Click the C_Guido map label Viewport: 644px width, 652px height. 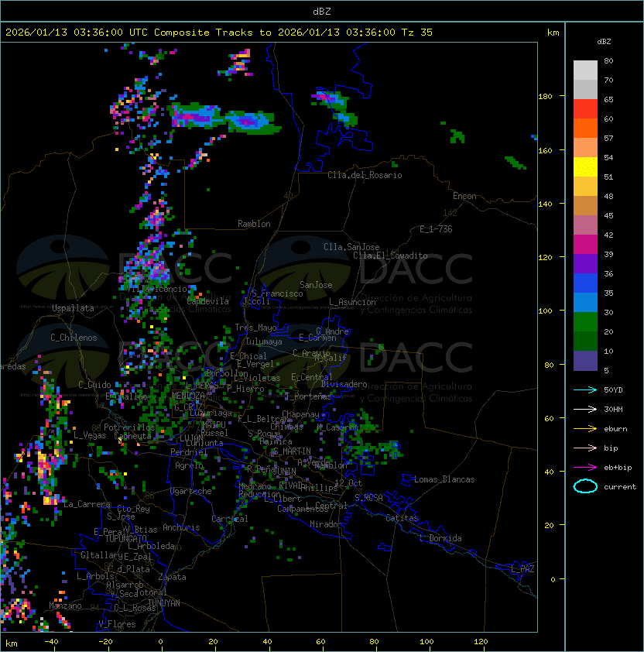point(94,385)
